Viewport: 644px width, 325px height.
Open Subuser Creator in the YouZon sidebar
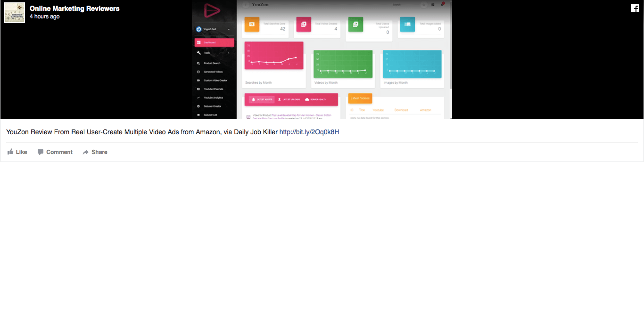[212, 106]
